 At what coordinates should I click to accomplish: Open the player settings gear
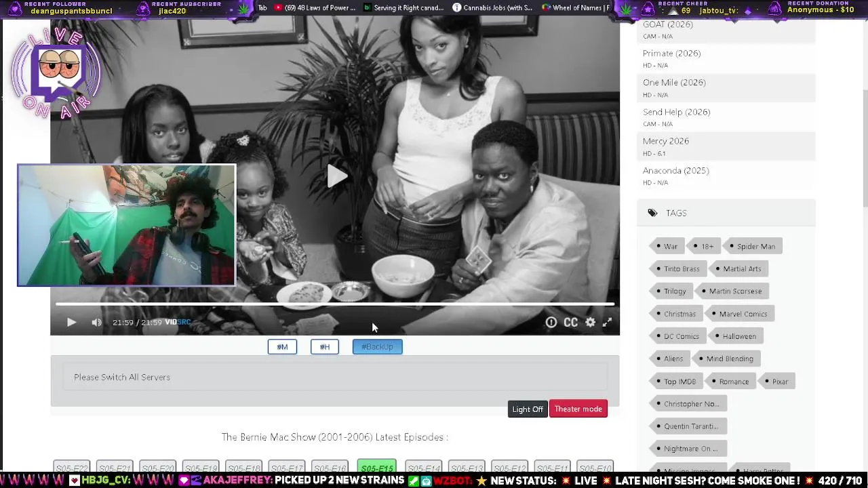tap(591, 323)
